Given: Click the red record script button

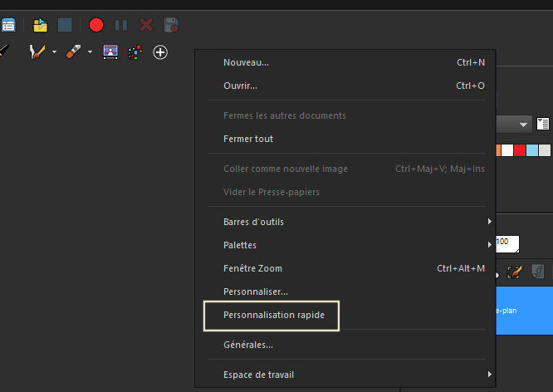Looking at the screenshot, I should [96, 25].
